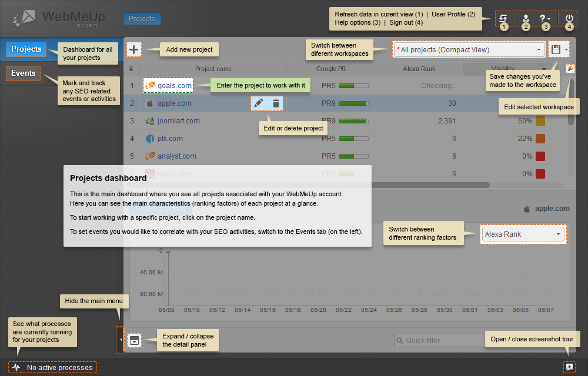Sort by Alexa Rank column header

tap(419, 69)
